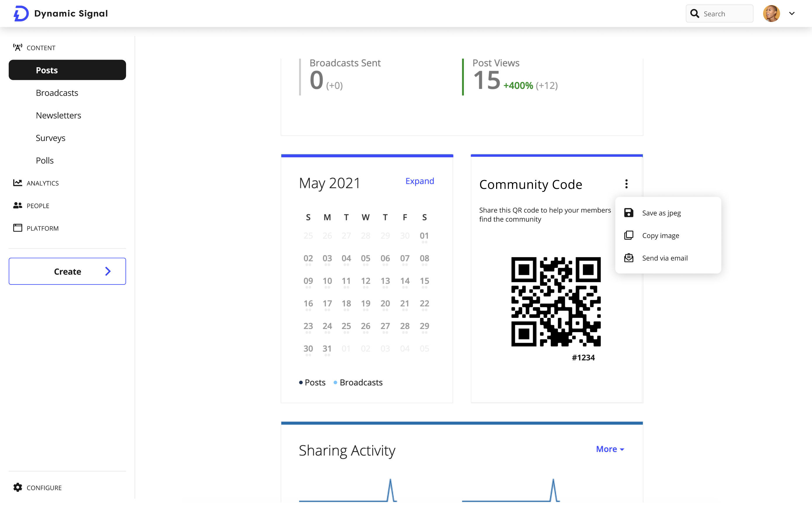812x507 pixels.
Task: Click the Broadcasts calendar legend label
Action: [361, 382]
